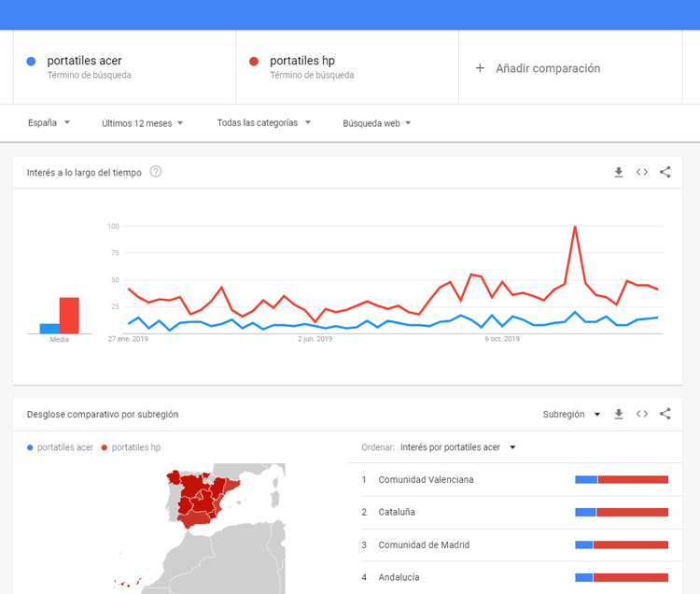The height and width of the screenshot is (594, 700).
Task: Click the red peak of the hp trend line
Action: 575,227
